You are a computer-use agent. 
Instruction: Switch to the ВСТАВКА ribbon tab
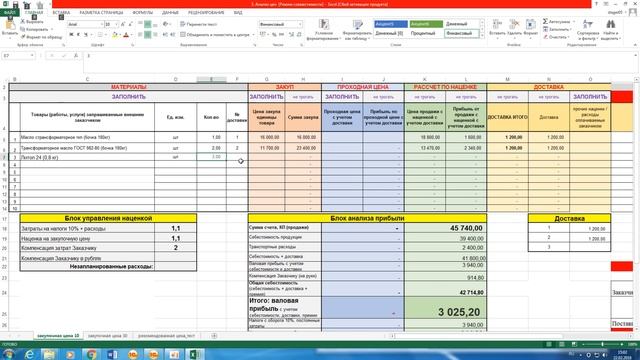tap(61, 13)
